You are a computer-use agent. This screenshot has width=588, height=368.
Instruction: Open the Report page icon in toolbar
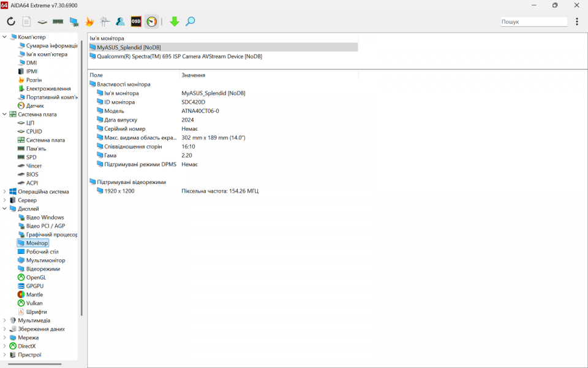coord(26,21)
